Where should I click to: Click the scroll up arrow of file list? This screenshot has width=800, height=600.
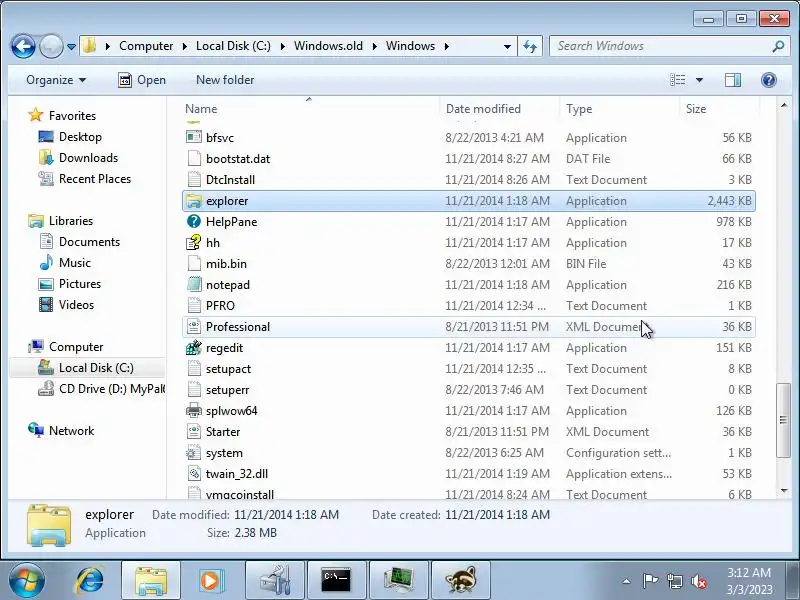point(783,105)
